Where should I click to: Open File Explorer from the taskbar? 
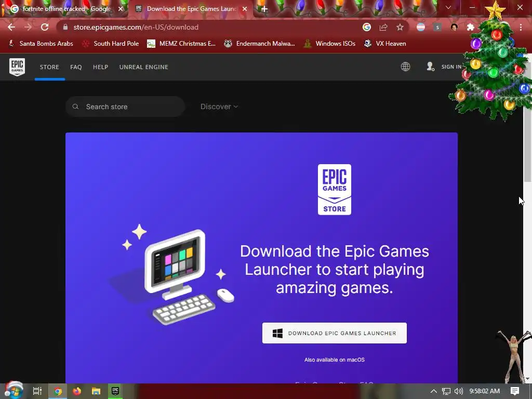96,391
